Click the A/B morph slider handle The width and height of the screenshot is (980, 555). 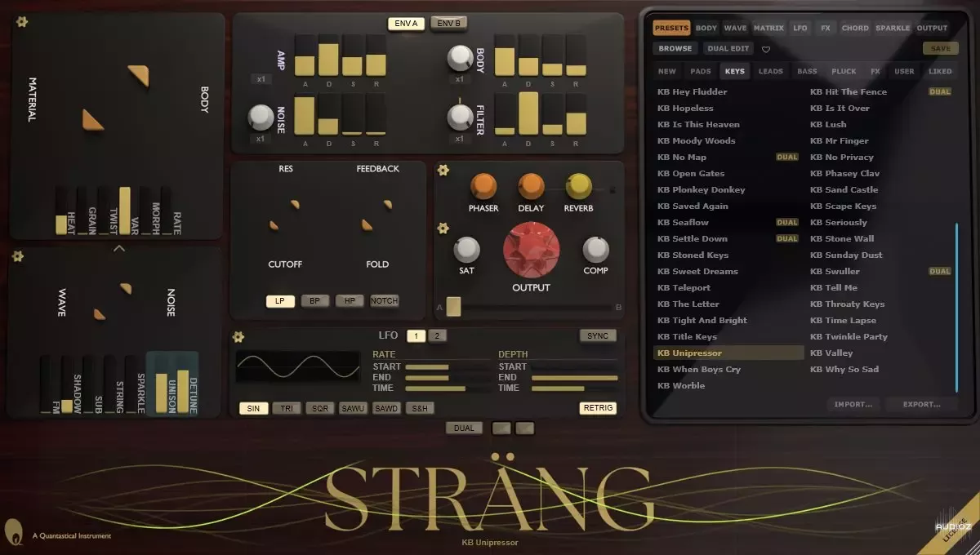(453, 306)
